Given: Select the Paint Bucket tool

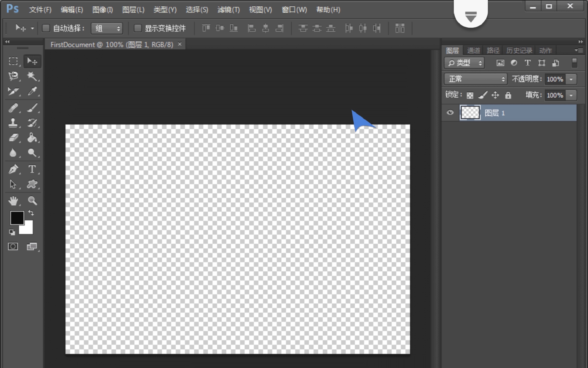Looking at the screenshot, I should (x=32, y=138).
